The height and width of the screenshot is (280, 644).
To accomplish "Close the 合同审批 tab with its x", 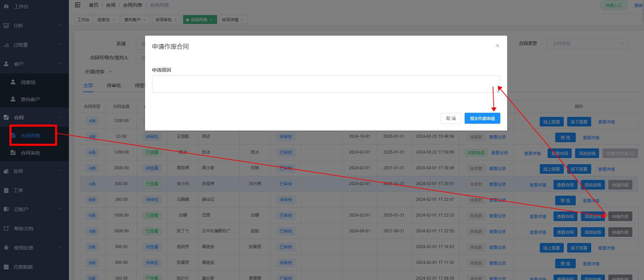I will (x=176, y=20).
